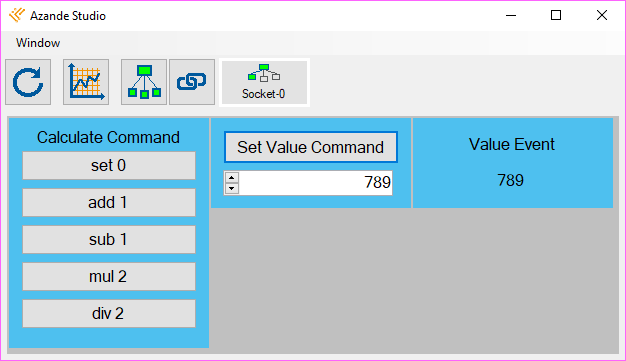Click the Value Event label
Screen dimensions: 626x361
512,144
